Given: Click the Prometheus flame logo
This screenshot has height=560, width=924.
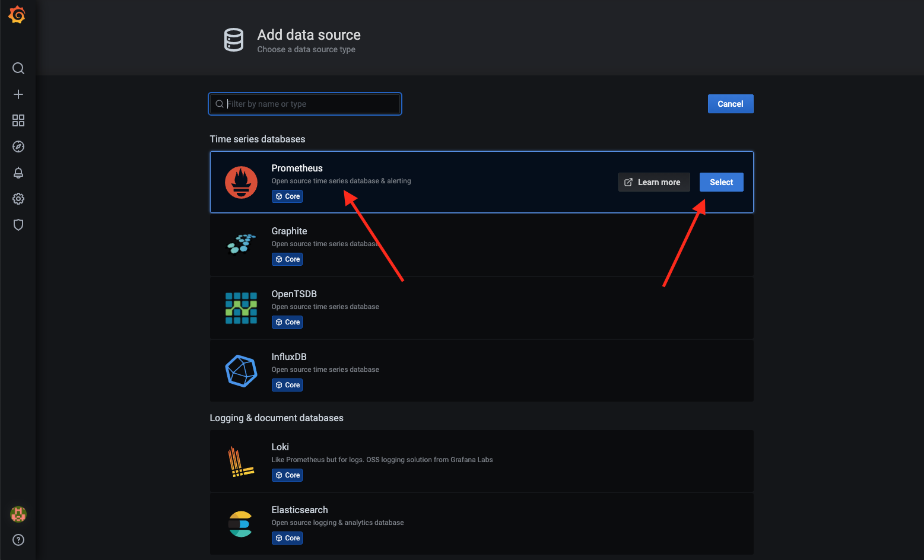Looking at the screenshot, I should pyautogui.click(x=241, y=182).
